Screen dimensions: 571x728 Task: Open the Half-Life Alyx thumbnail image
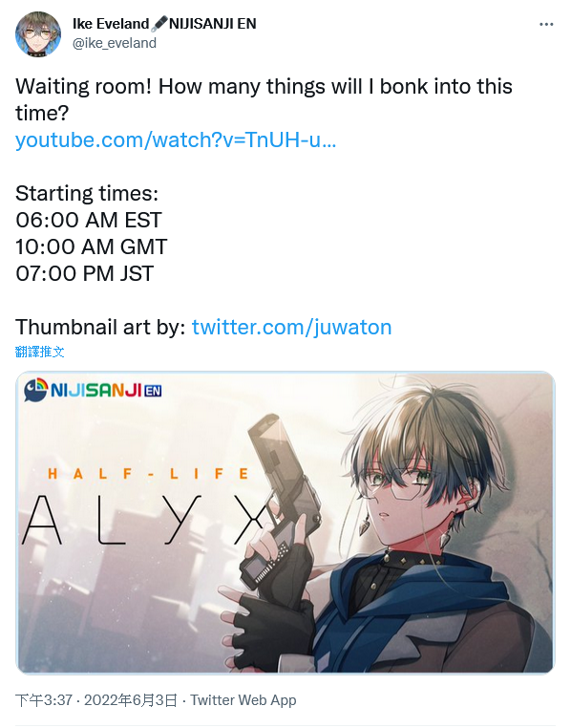(285, 522)
